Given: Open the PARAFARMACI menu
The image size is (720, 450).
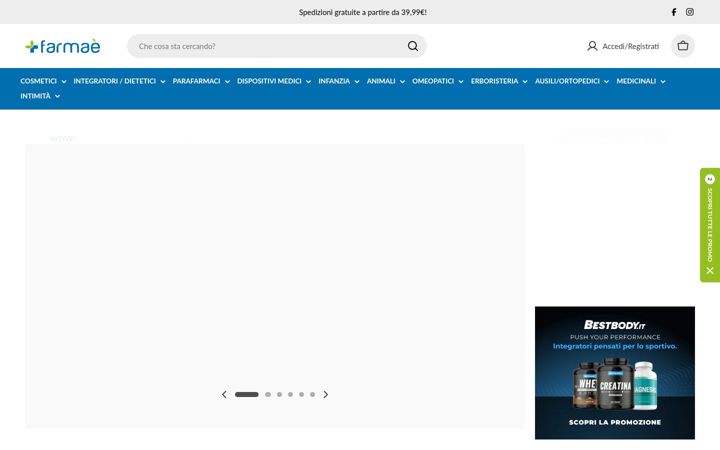Looking at the screenshot, I should (201, 81).
